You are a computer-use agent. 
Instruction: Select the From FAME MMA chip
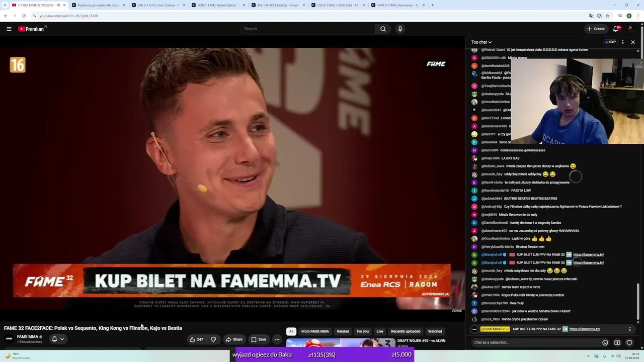tap(315, 331)
